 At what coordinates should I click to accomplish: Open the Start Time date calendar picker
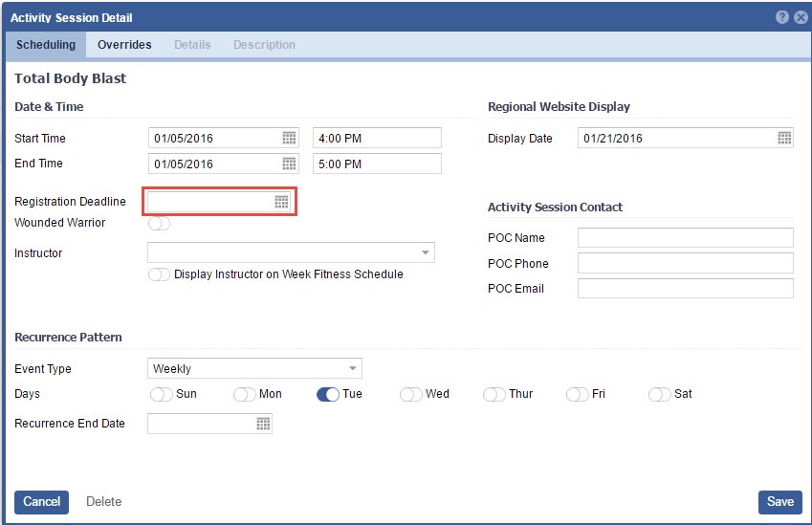click(x=289, y=139)
